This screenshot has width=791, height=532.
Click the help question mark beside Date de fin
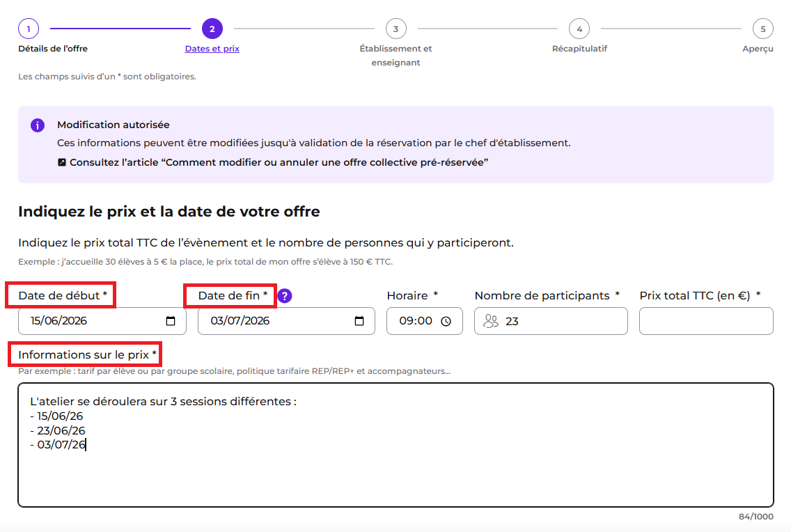[285, 296]
